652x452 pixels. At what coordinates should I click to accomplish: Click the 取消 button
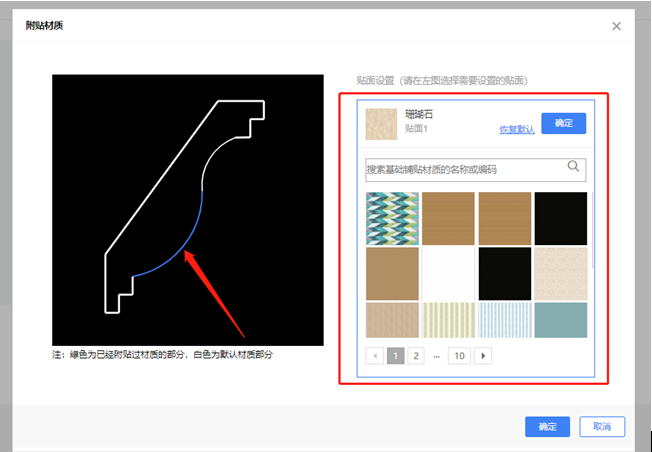(602, 427)
